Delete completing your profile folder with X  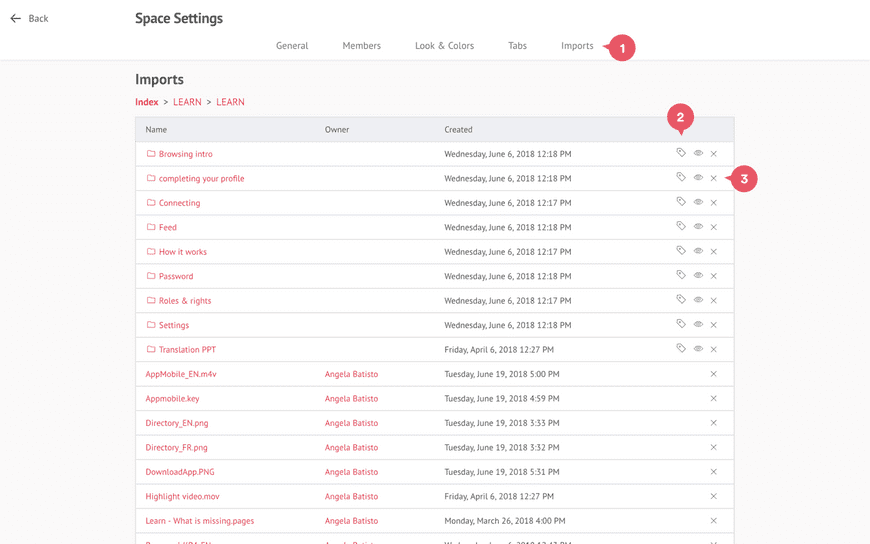(x=714, y=178)
